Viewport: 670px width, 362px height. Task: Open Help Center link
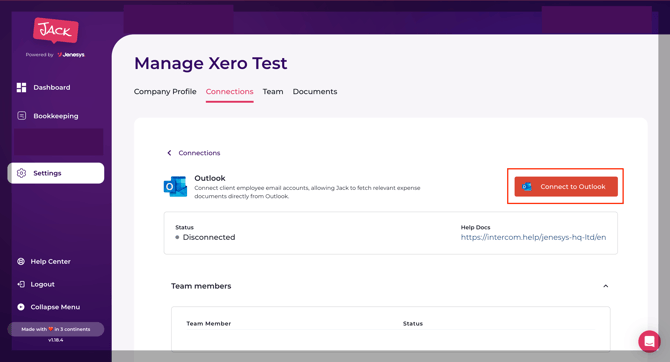(x=50, y=261)
